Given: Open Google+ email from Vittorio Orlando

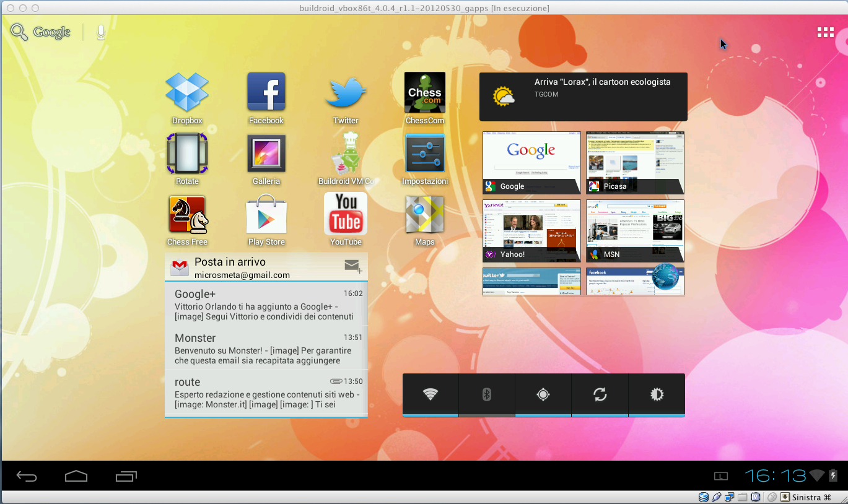Looking at the screenshot, I should [266, 305].
